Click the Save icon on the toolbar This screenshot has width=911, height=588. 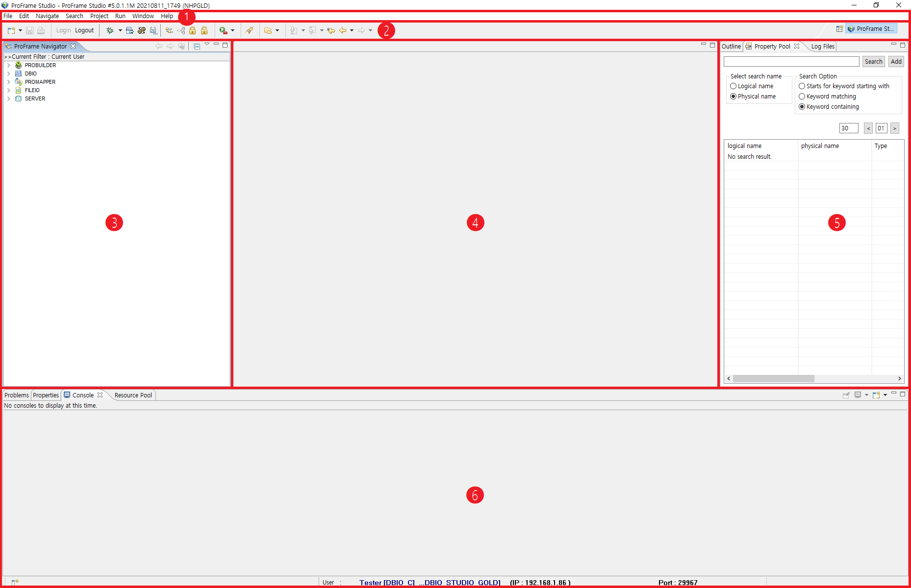(x=29, y=30)
